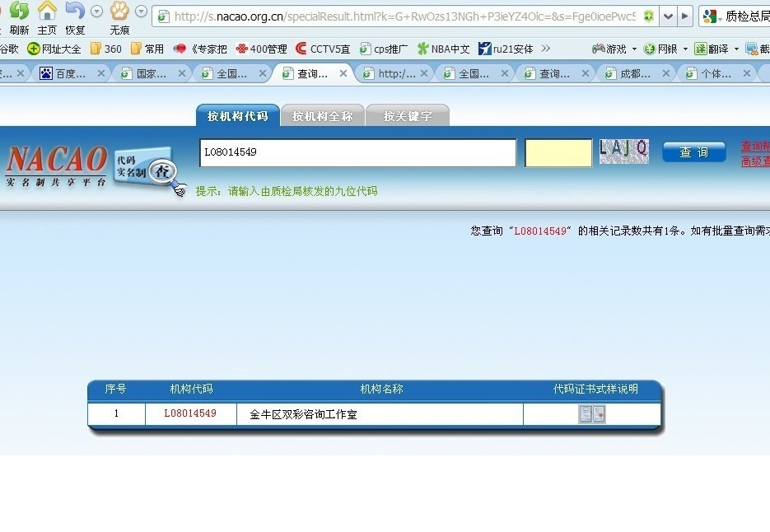
Task: Click the 序号 column header
Action: coord(116,389)
